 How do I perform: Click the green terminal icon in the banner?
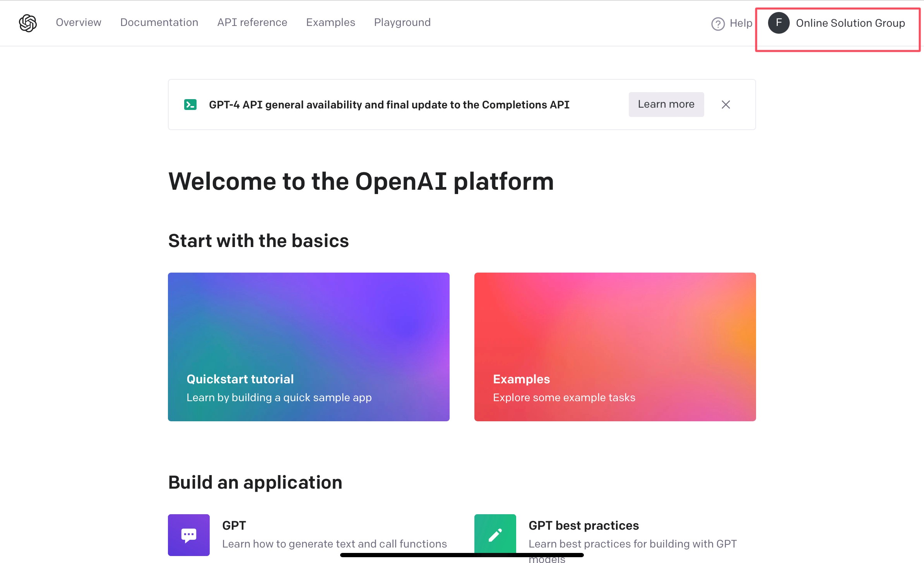click(x=190, y=105)
